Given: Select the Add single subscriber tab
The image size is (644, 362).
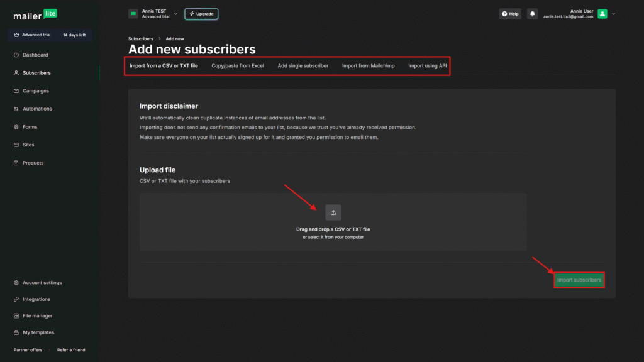Looking at the screenshot, I should pyautogui.click(x=303, y=65).
